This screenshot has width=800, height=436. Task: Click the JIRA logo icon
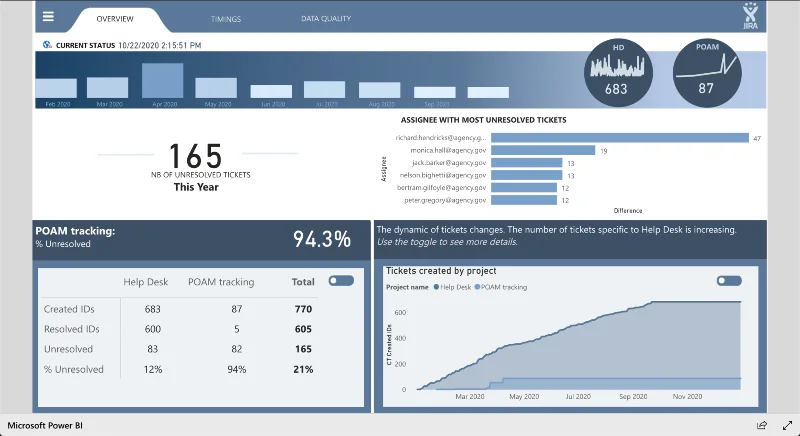point(750,15)
